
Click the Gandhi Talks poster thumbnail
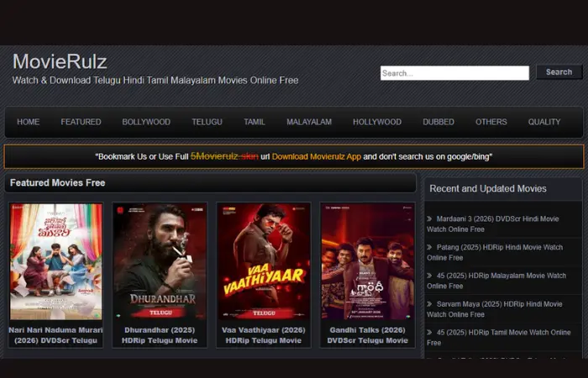pyautogui.click(x=367, y=261)
